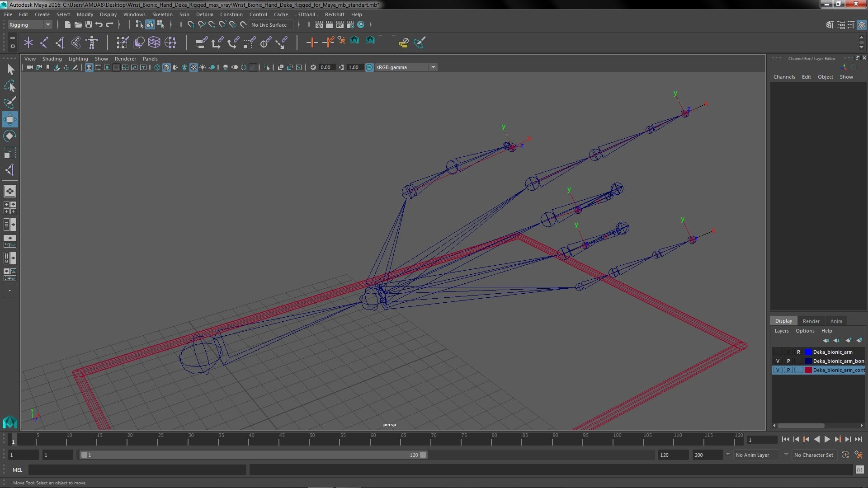Toggle smooth shade all in viewport toolbar
868x488 pixels.
166,67
